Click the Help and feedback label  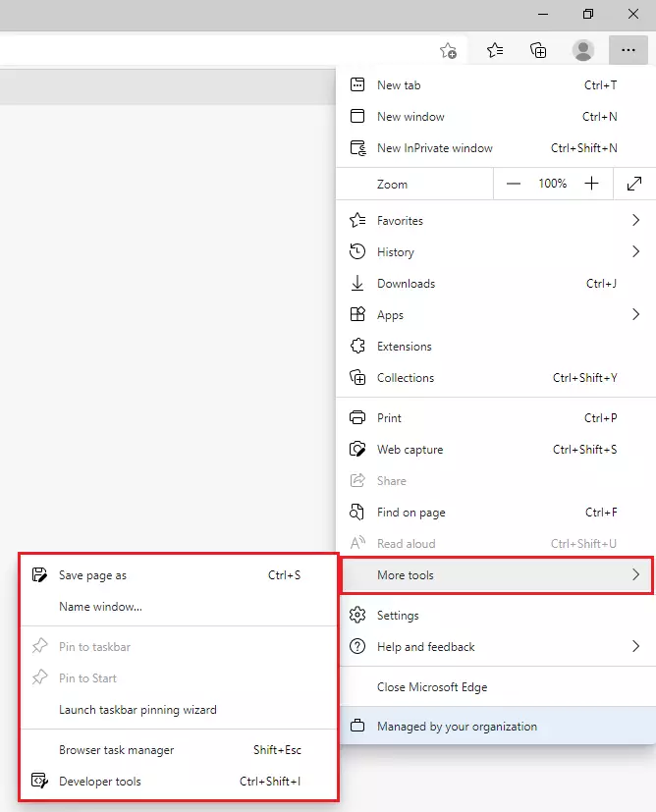(425, 647)
